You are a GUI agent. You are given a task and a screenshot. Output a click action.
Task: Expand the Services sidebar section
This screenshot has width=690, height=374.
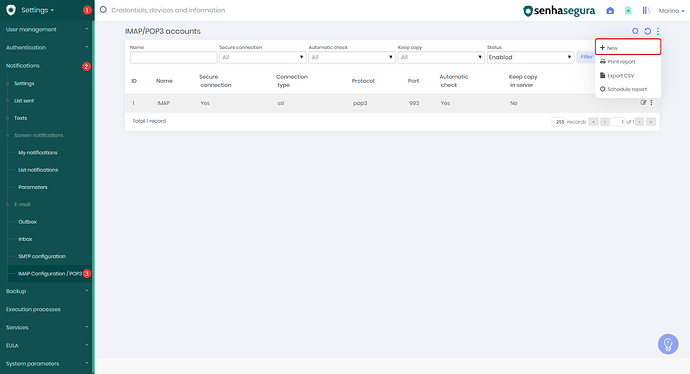pos(47,327)
